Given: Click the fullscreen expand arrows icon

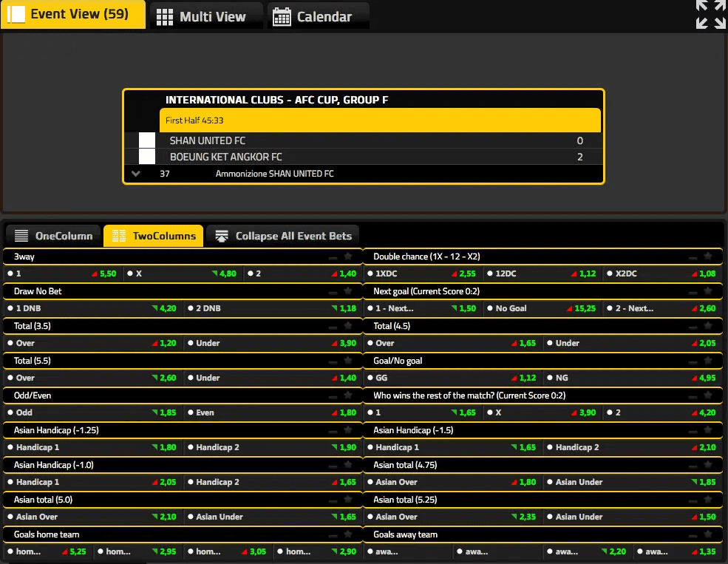Looking at the screenshot, I should click(710, 15).
